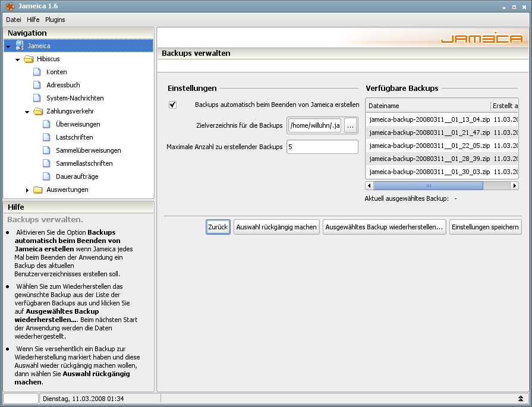Select Adressbuch in the navigation tree
Screen dimensions: 532x407
click(x=63, y=85)
